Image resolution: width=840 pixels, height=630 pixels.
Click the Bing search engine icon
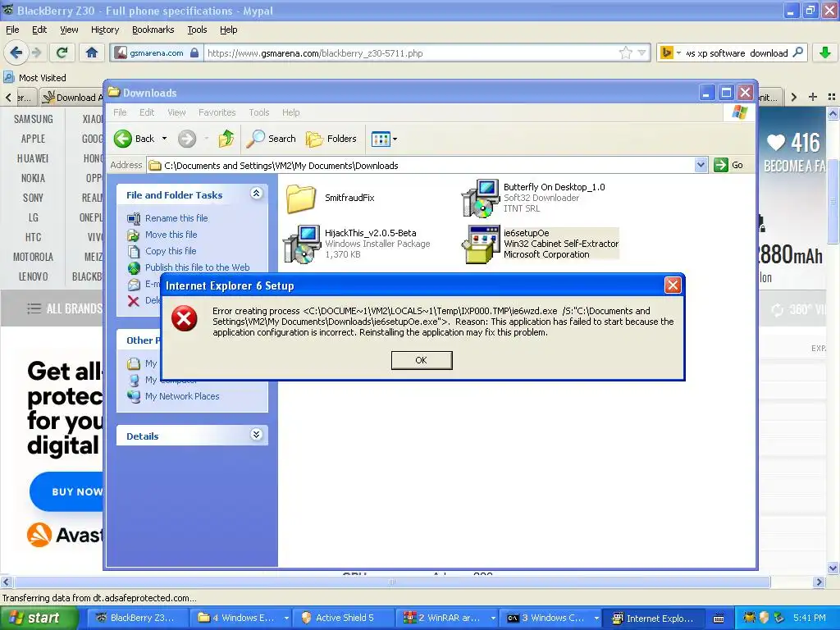pos(666,52)
